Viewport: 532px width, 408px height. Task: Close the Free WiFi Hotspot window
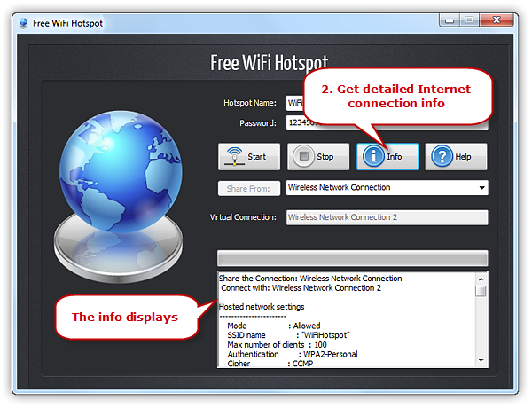497,20
